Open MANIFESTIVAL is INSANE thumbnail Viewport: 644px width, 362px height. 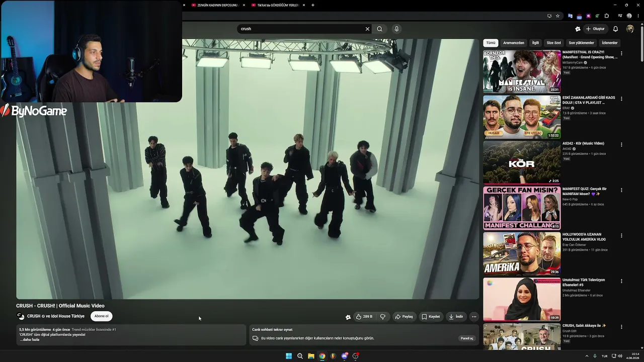(x=522, y=71)
